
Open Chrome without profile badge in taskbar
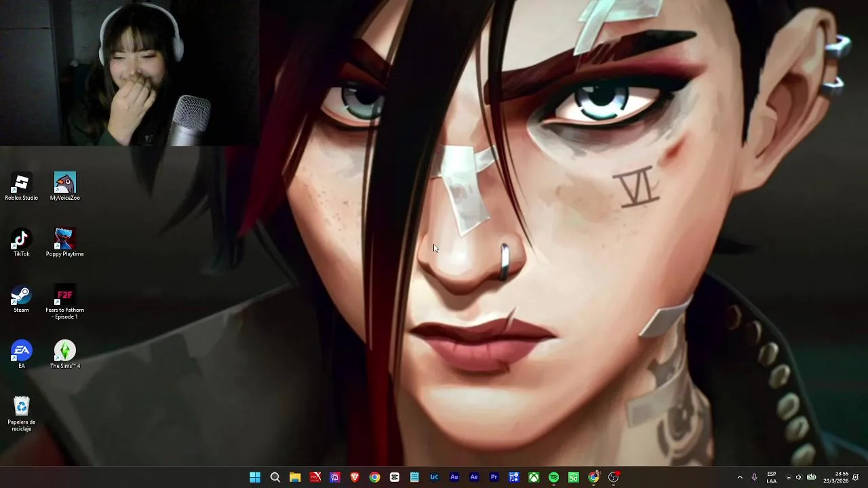pos(374,477)
